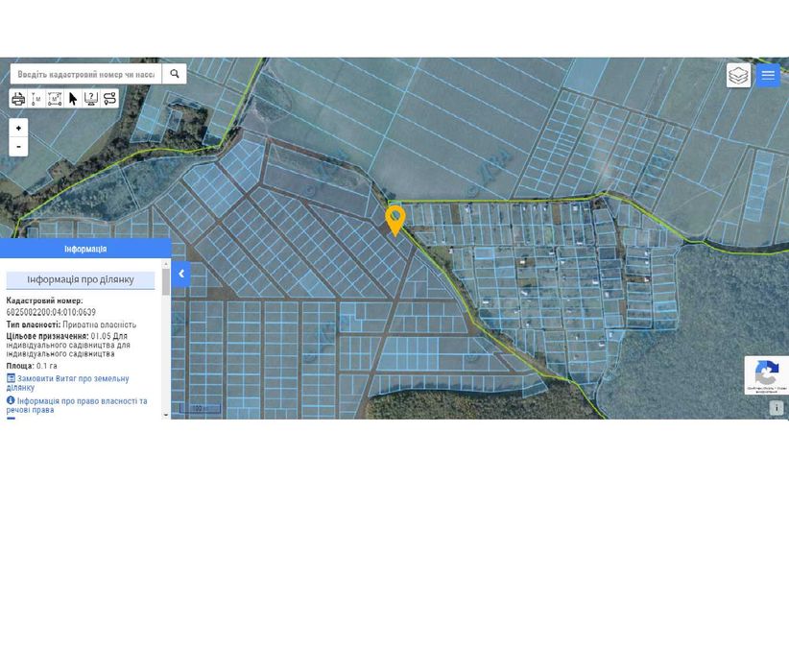The image size is (789, 672).
Task: Open the map layers switcher
Action: [x=738, y=76]
